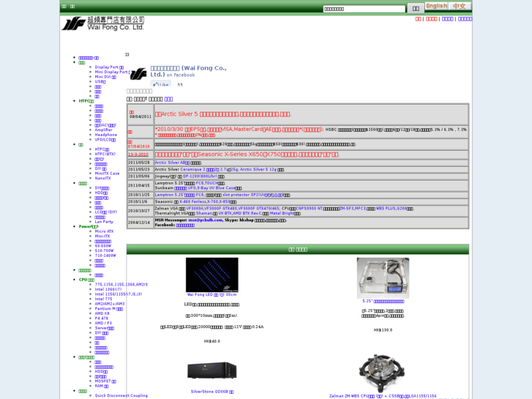532x399 pixels.
Task: Click the search submit button
Action: pos(416,9)
